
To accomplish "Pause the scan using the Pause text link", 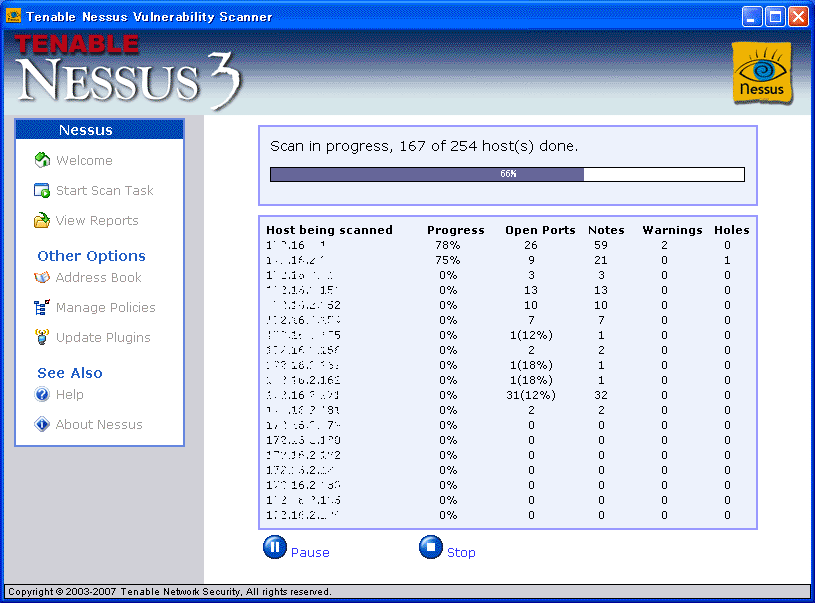I will [x=310, y=553].
